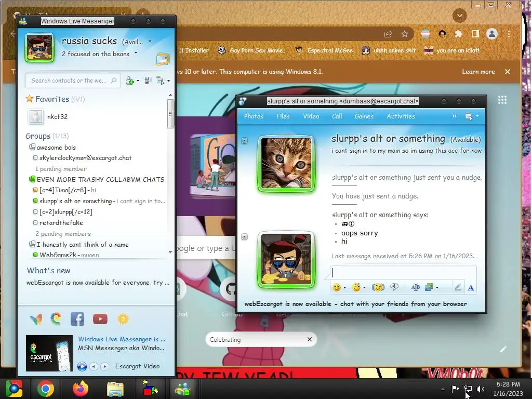Open Activities in chat toolbar

click(x=401, y=116)
